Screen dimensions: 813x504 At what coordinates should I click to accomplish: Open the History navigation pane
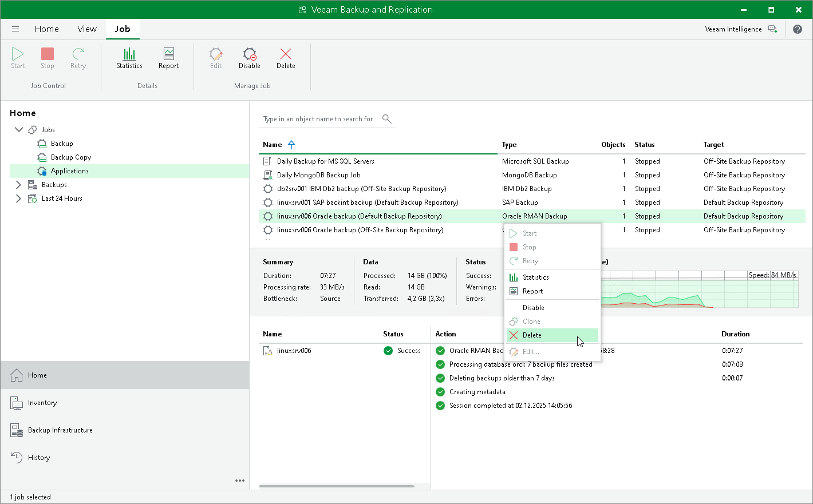[125, 458]
